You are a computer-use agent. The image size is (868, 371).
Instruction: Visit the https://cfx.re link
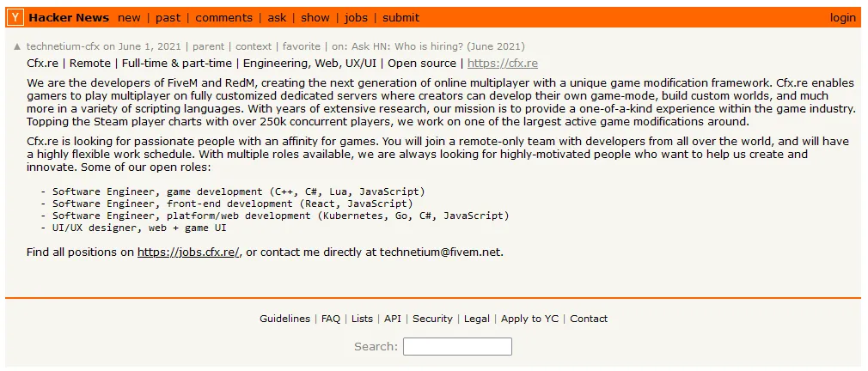point(503,63)
